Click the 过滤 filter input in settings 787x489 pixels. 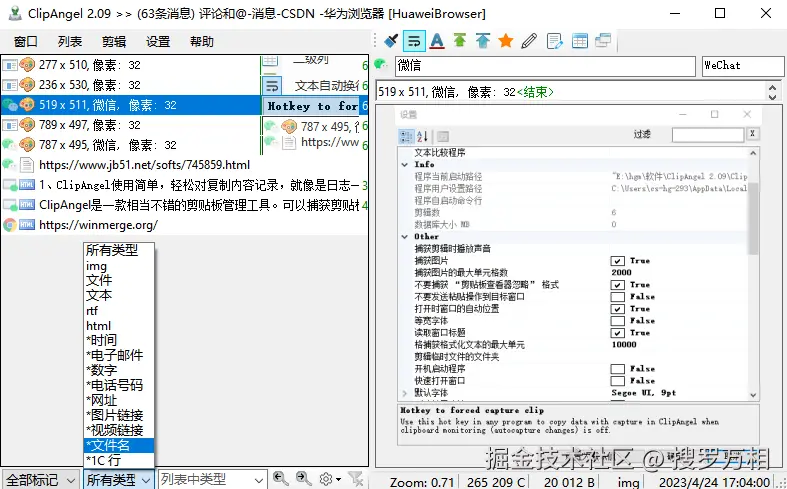coord(708,135)
